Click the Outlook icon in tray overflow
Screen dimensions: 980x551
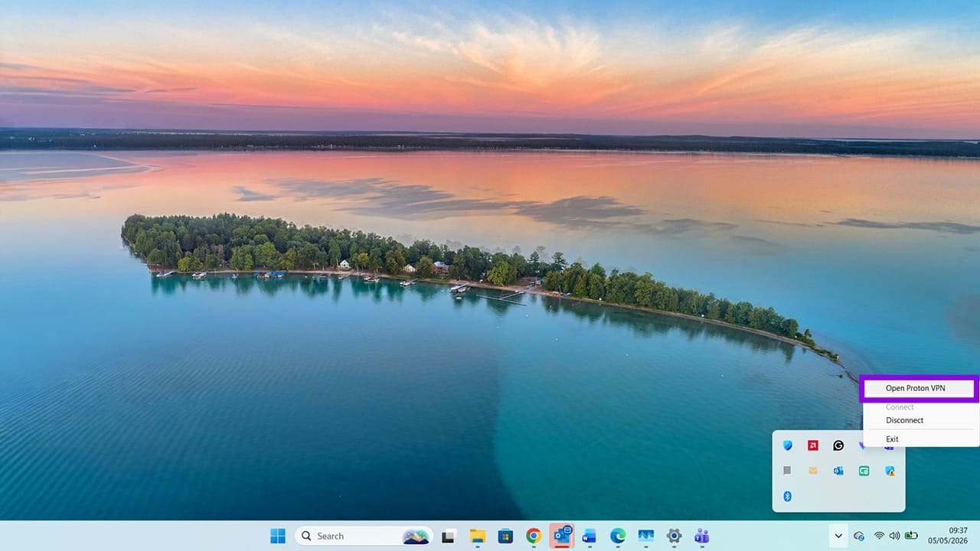click(x=838, y=471)
